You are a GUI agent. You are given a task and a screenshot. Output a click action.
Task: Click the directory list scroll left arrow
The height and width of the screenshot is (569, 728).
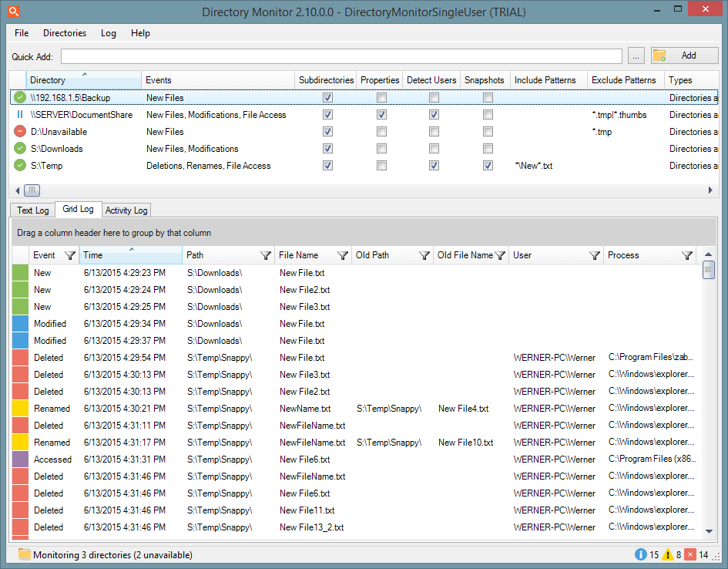click(x=18, y=190)
